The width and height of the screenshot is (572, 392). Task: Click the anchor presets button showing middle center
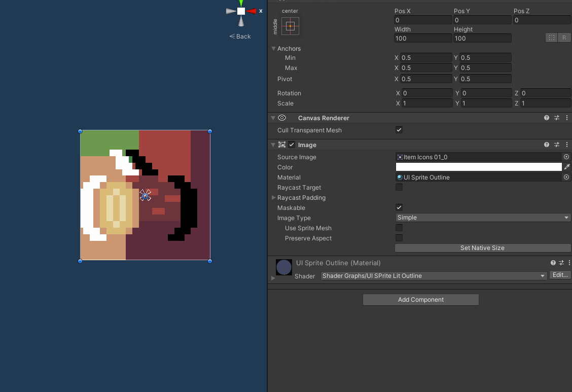pos(290,26)
